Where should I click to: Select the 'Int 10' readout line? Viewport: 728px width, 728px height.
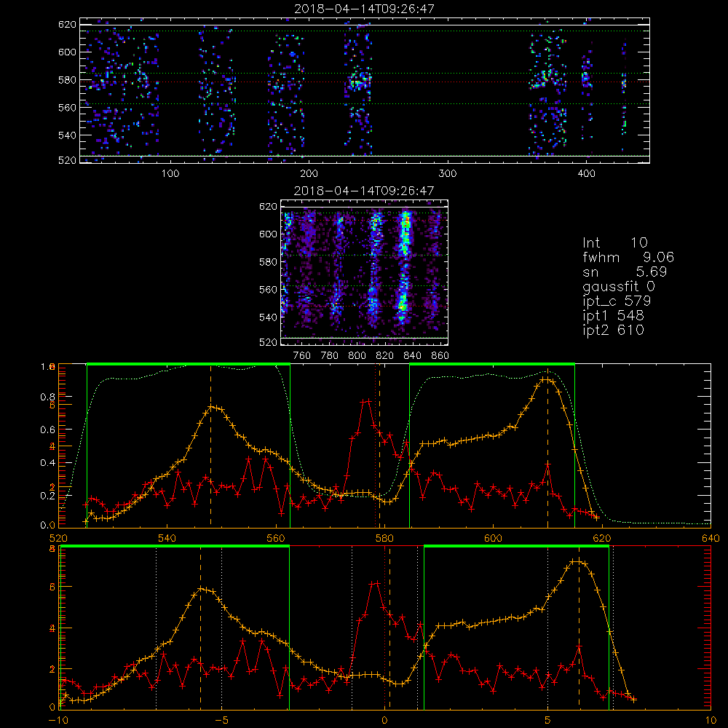tap(614, 242)
